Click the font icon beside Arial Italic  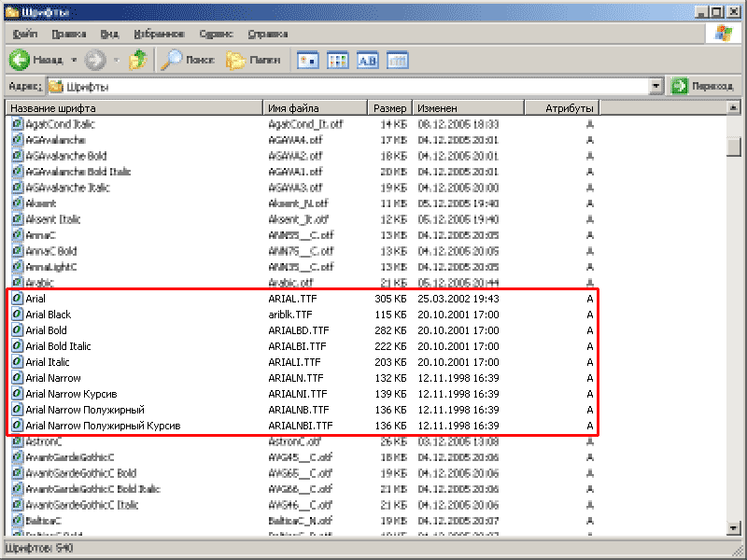(17, 362)
